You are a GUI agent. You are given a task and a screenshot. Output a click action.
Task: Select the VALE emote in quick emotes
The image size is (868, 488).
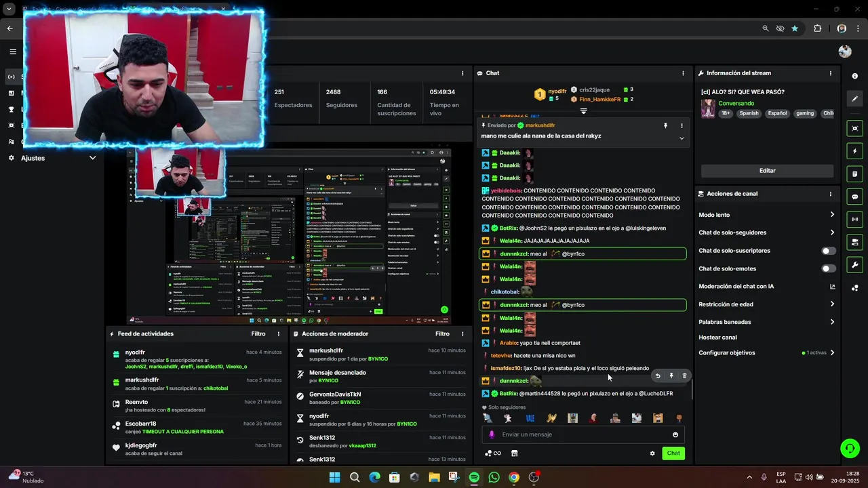pyautogui.click(x=530, y=418)
